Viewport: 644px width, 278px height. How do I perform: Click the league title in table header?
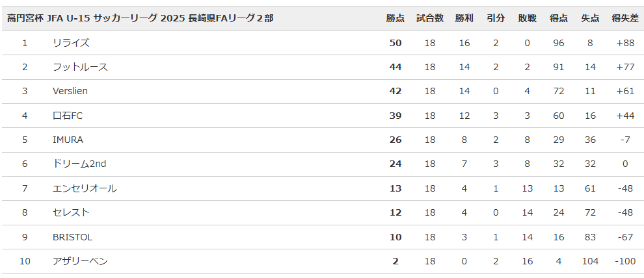click(141, 19)
